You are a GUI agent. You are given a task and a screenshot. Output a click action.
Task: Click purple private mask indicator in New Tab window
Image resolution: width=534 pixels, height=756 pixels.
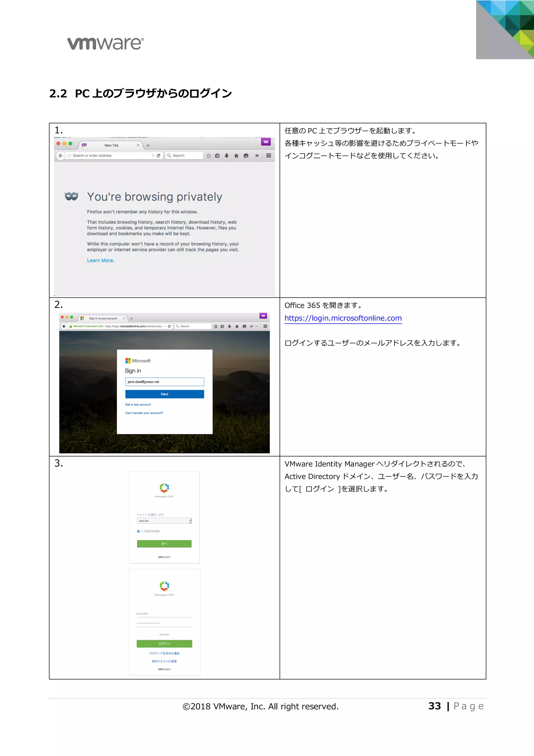coord(266,142)
